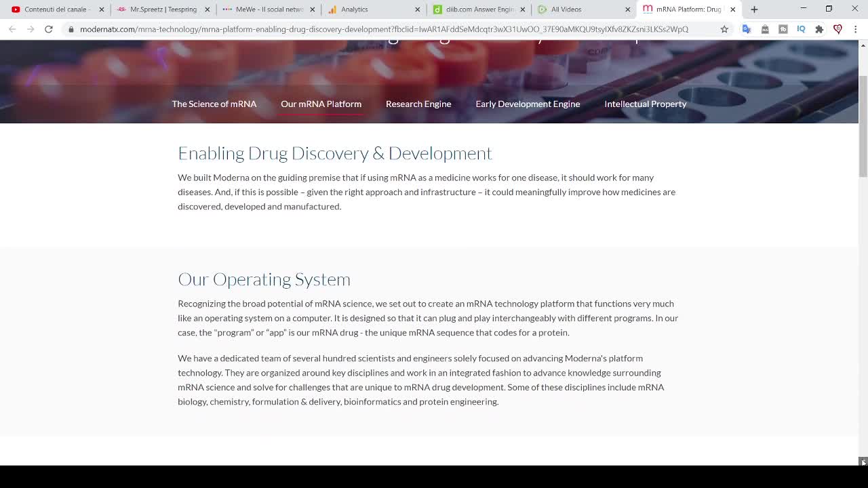Open the Chrome three-dot menu

(x=855, y=29)
